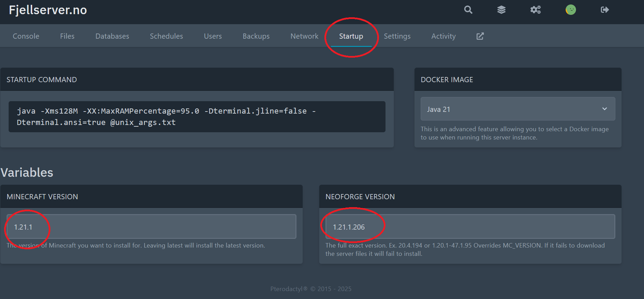Open the admin gears icon
644x299 pixels.
tap(536, 10)
